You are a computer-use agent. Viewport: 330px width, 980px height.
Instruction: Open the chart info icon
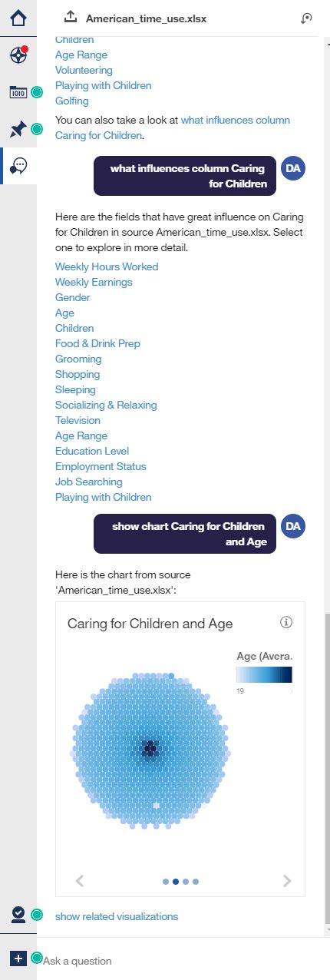[286, 622]
